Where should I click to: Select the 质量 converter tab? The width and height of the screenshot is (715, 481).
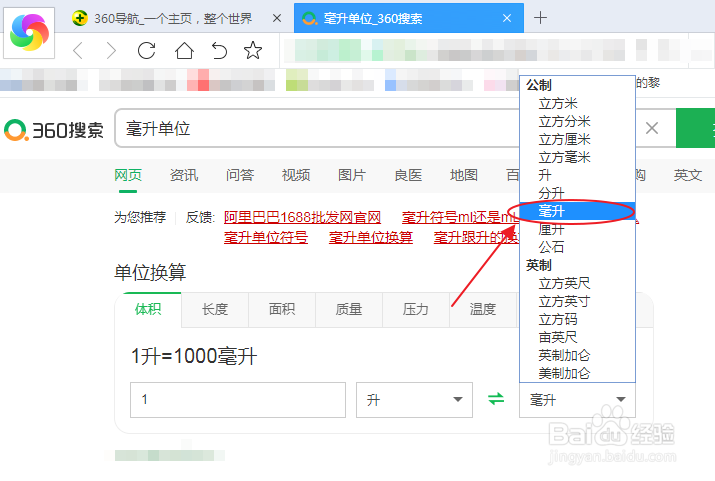click(349, 309)
